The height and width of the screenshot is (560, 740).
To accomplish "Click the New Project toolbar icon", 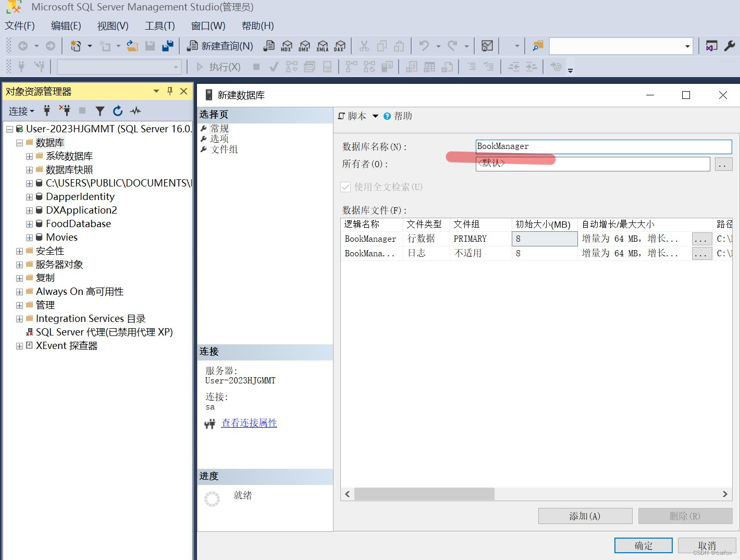I will point(76,46).
